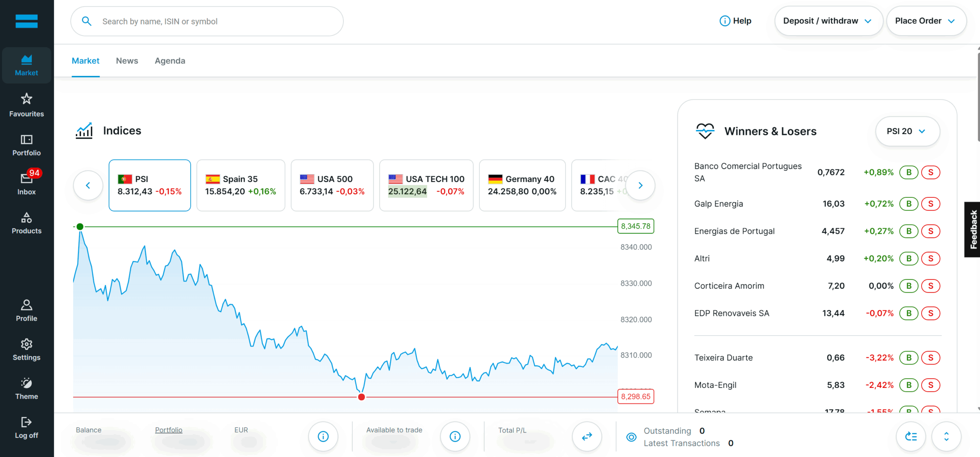Open the Deposit / withdraw dropdown
The width and height of the screenshot is (980, 457).
[828, 21]
